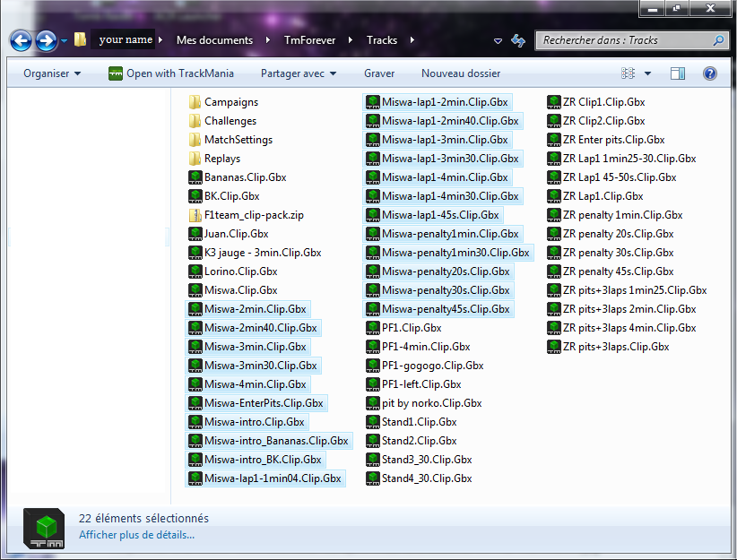Click the Bananas.Clip.Gbx file icon

(x=195, y=177)
